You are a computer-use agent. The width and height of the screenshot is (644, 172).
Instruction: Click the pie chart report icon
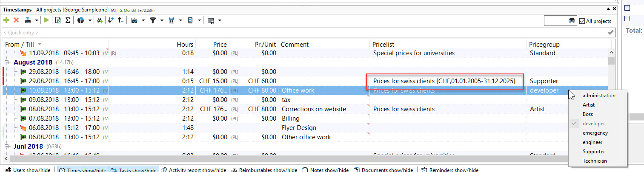point(80,20)
